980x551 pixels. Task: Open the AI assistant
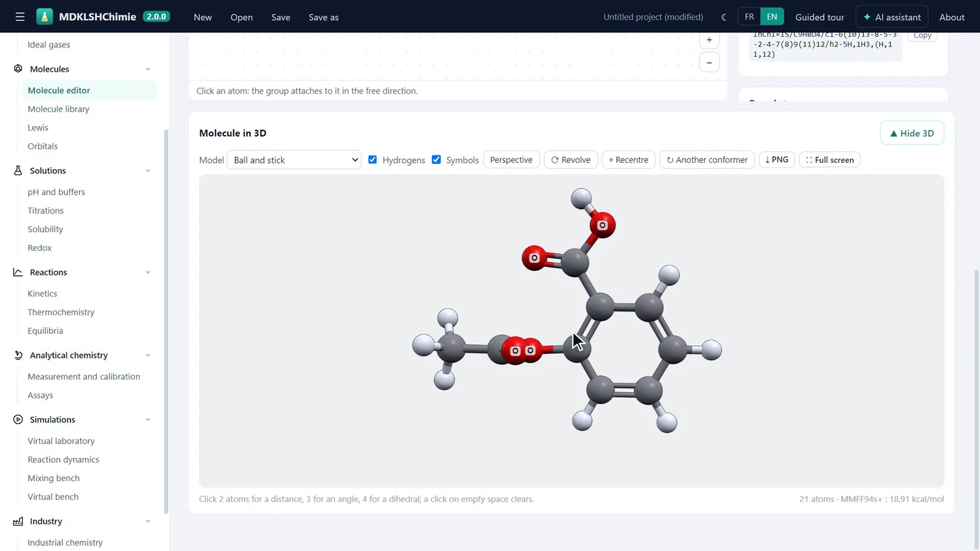(x=892, y=17)
